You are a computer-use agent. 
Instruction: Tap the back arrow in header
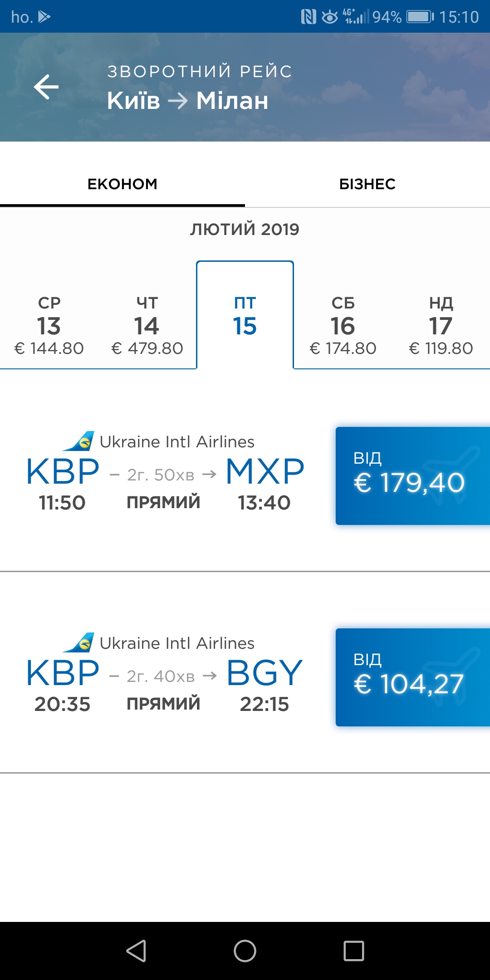pos(46,87)
